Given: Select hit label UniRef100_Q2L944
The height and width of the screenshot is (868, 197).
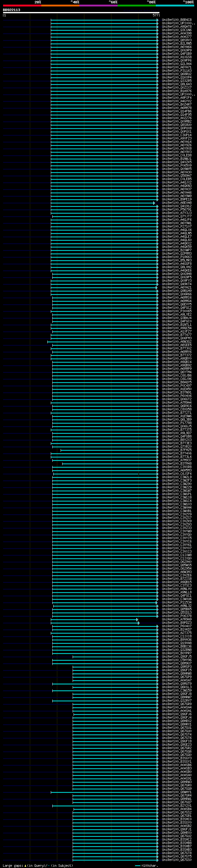Looking at the screenshot, I should [177, 64].
